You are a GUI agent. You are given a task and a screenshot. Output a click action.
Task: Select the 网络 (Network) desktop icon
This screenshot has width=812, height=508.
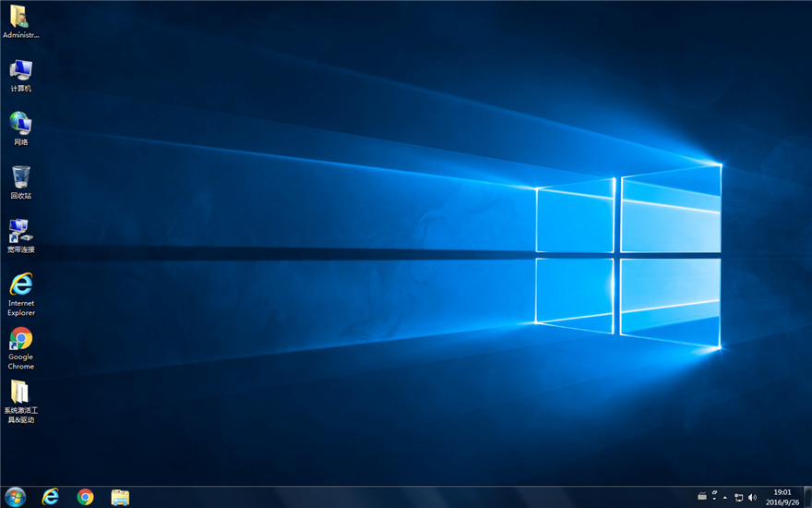pyautogui.click(x=20, y=128)
